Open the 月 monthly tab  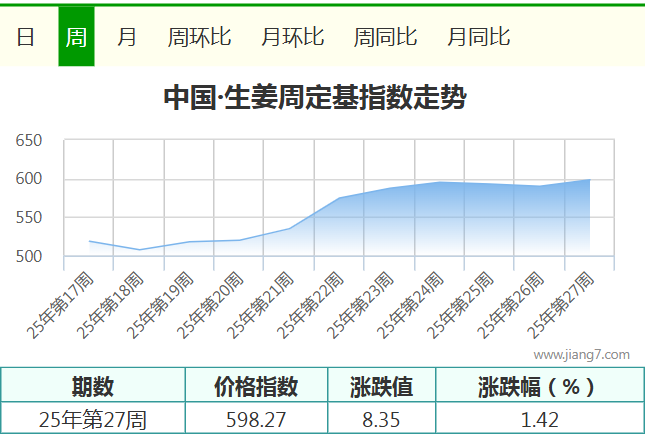point(127,37)
